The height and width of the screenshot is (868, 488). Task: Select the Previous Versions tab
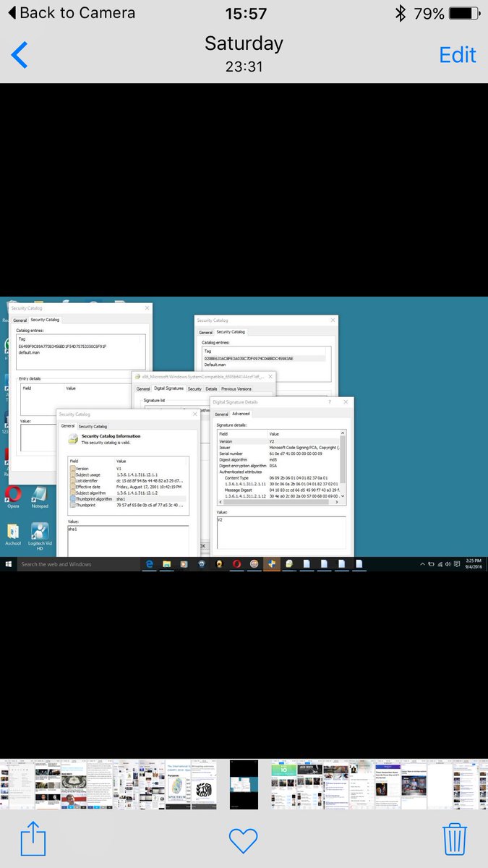pos(236,389)
